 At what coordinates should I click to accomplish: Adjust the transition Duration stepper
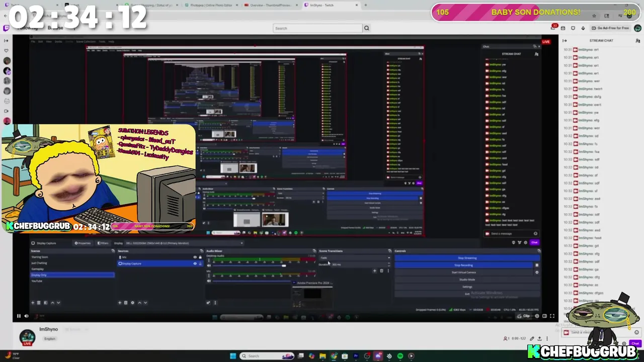point(388,264)
